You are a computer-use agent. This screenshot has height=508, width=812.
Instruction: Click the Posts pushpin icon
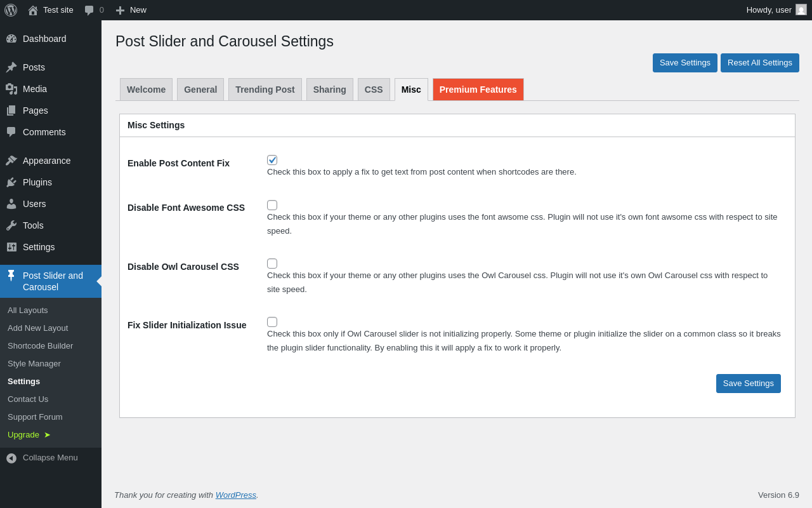(x=11, y=67)
